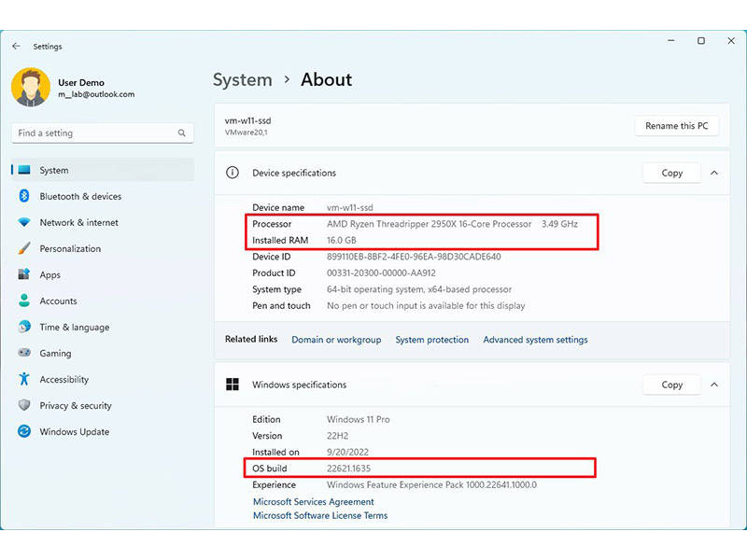Click the search magnifier icon
747x560 pixels.
click(181, 133)
